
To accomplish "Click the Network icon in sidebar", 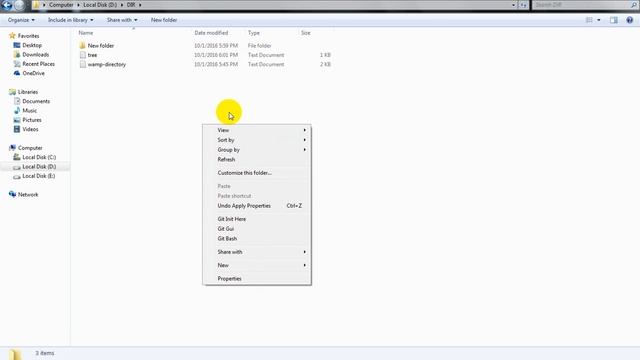I will [x=12, y=195].
